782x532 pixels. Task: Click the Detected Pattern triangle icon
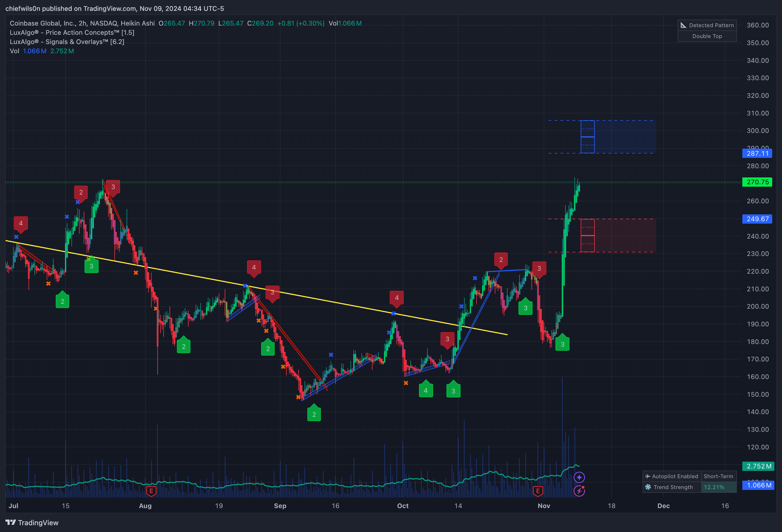[x=683, y=25]
